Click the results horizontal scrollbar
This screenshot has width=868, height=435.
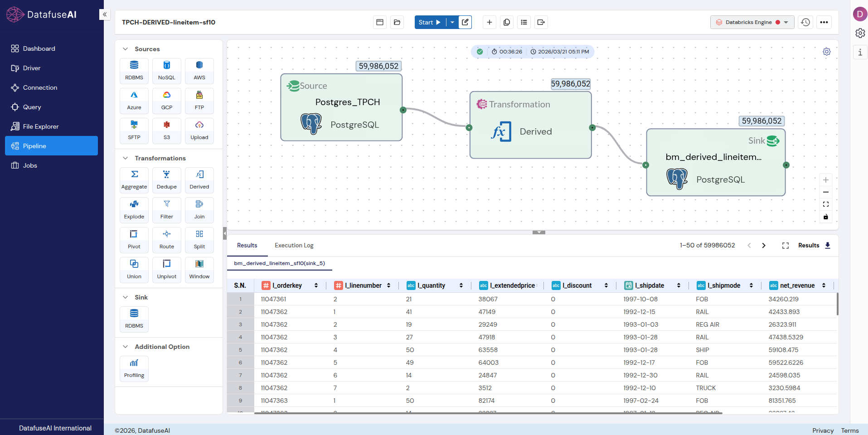pos(488,413)
